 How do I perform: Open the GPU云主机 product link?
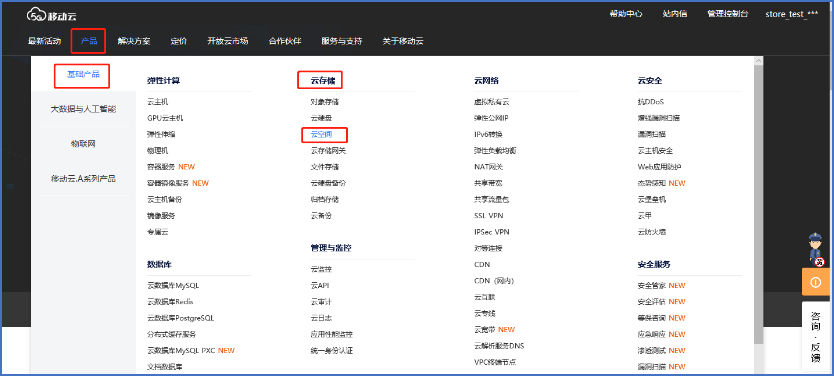coord(165,118)
